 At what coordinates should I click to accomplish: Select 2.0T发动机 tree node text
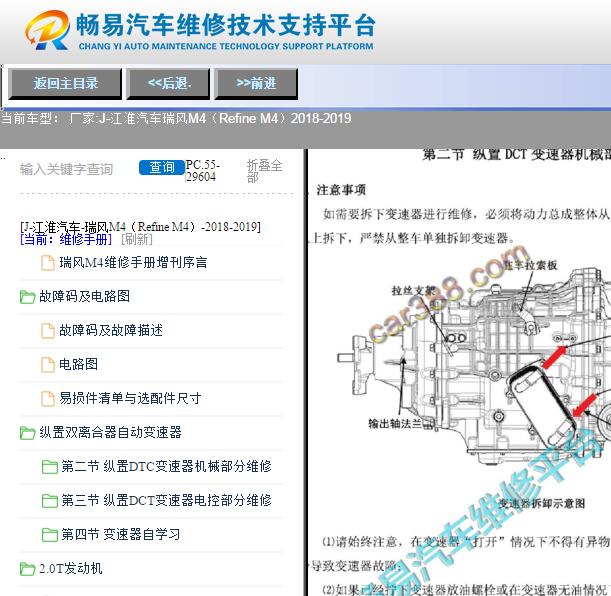pyautogui.click(x=71, y=568)
